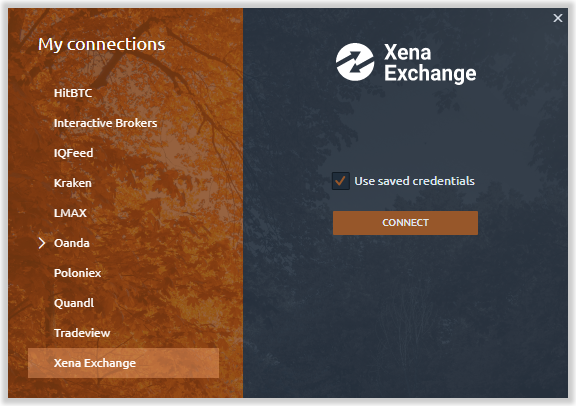Expand the Oanda chevron arrow
The width and height of the screenshot is (576, 406).
(42, 243)
